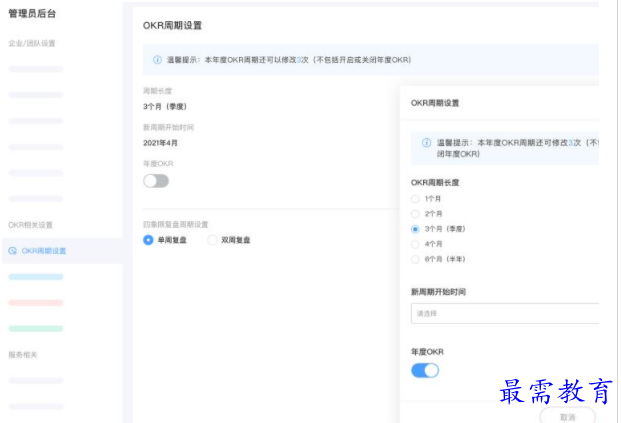Click the OKR相关设置 sidebar heading

[x=30, y=225]
